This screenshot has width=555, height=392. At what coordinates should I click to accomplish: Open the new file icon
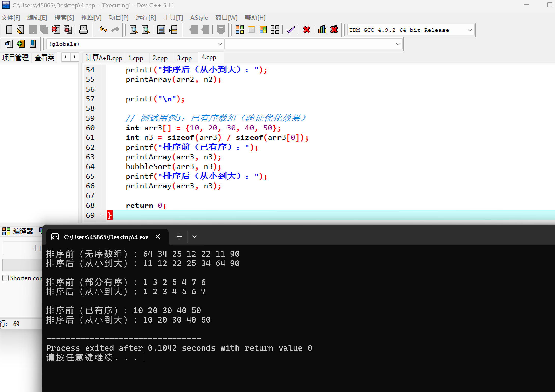coord(9,30)
